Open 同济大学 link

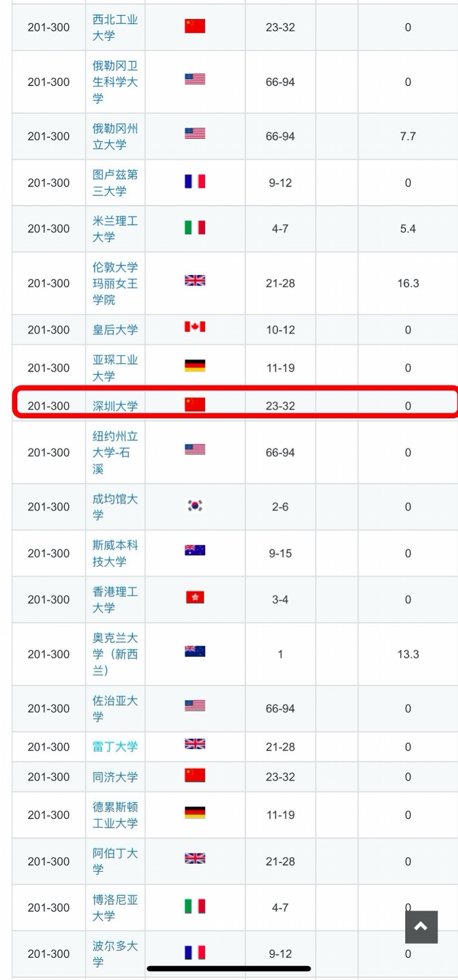(115, 777)
